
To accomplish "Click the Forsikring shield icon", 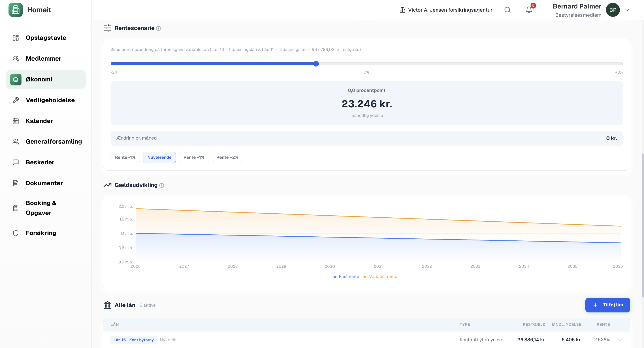I will tap(16, 233).
